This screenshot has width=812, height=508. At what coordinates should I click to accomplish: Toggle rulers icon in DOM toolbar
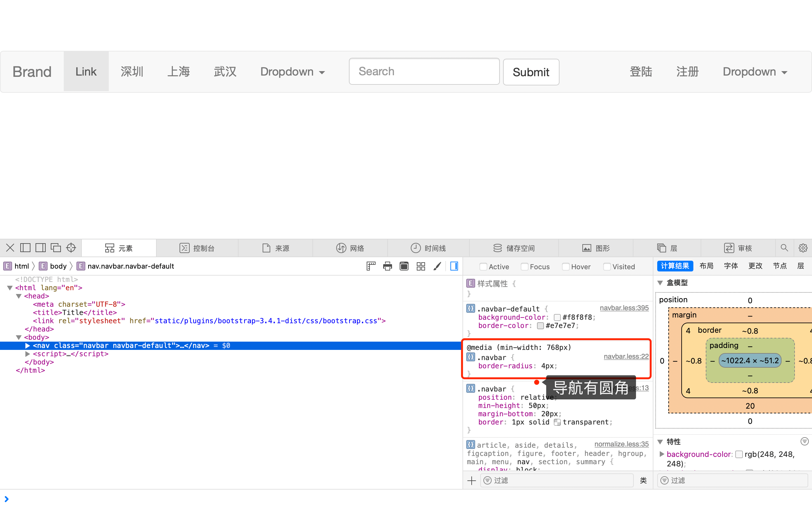pyautogui.click(x=371, y=266)
